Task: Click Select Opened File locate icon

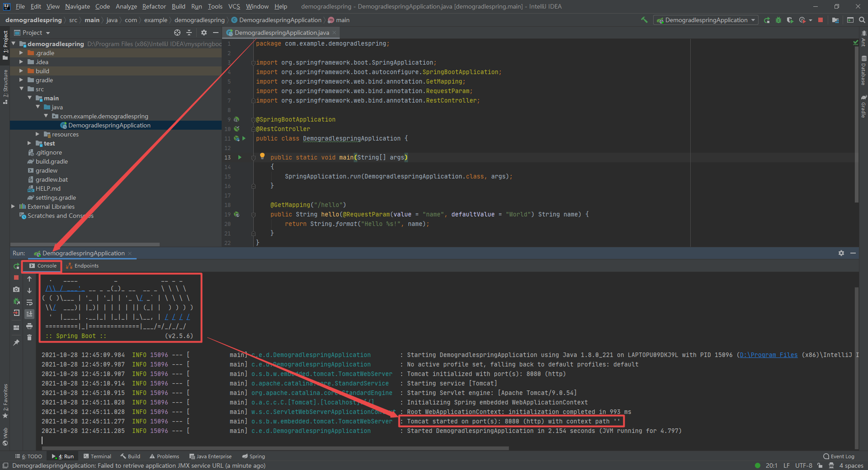Action: pos(177,33)
